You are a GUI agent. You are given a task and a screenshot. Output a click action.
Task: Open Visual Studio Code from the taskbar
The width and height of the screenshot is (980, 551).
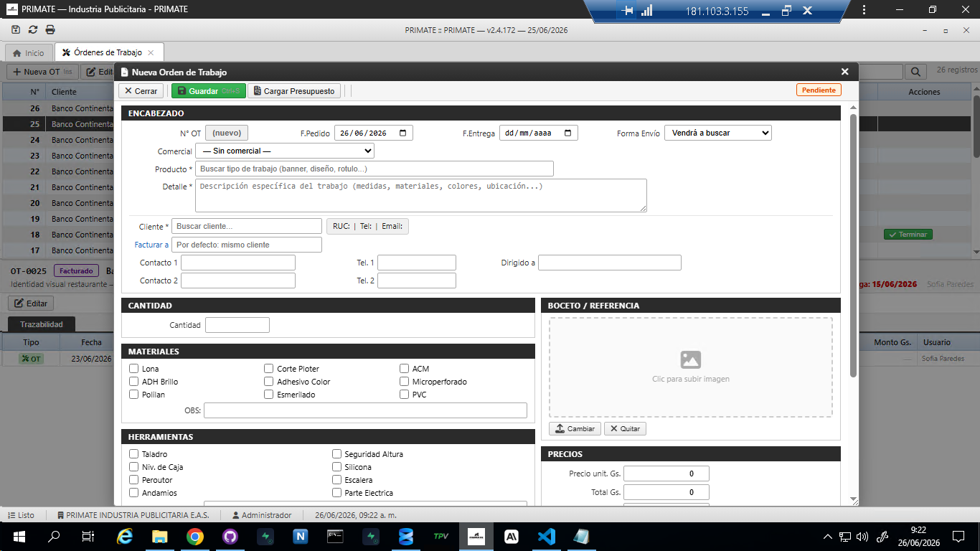(546, 537)
